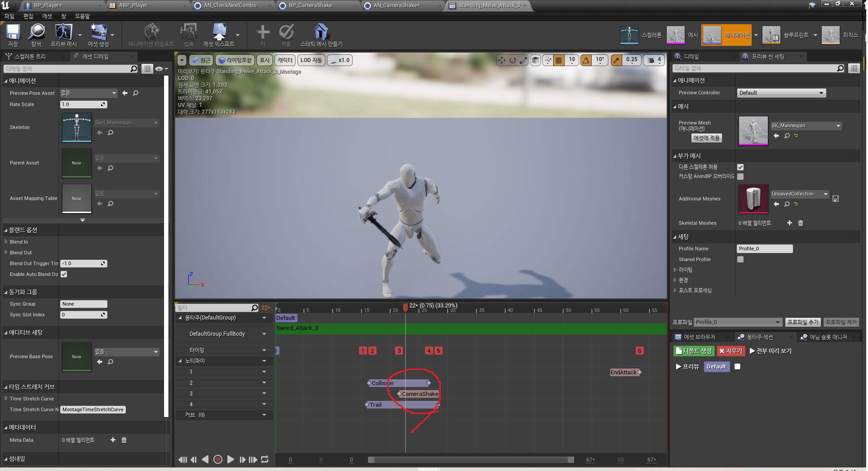Image resolution: width=868 pixels, height=471 pixels.
Task: Save the UnsavedCollection with disk icon
Action: click(x=836, y=199)
